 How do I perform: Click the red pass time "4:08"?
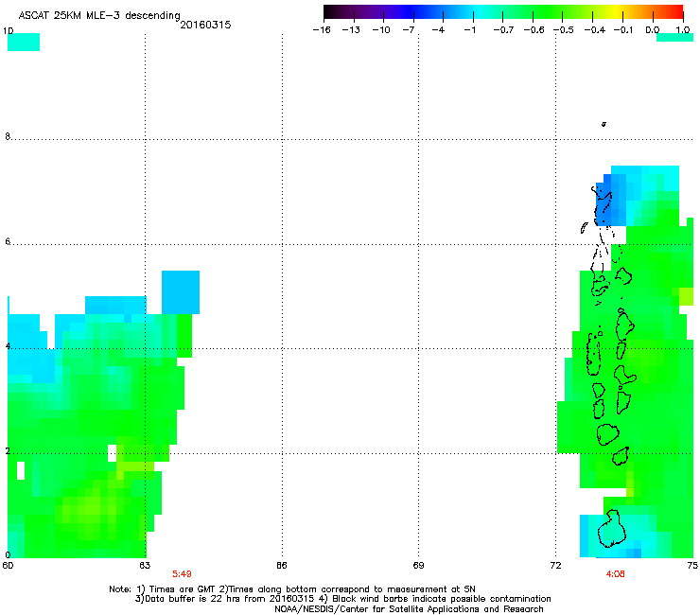[x=615, y=574]
